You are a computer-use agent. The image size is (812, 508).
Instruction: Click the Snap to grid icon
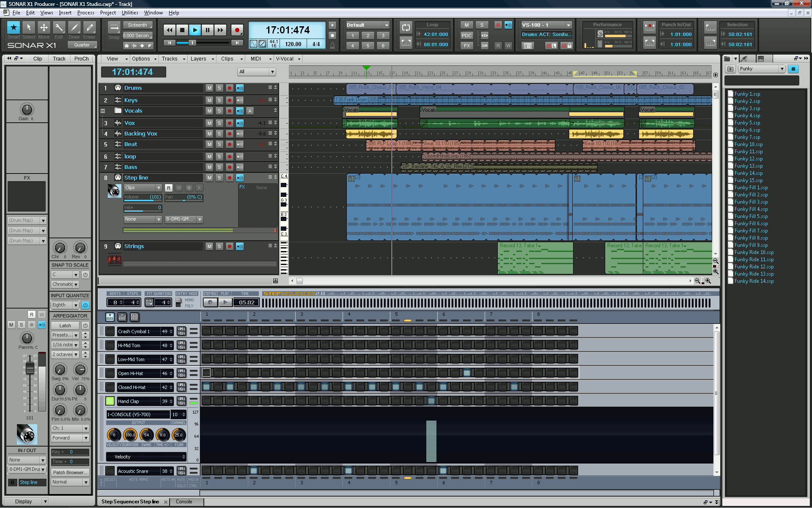tap(114, 28)
